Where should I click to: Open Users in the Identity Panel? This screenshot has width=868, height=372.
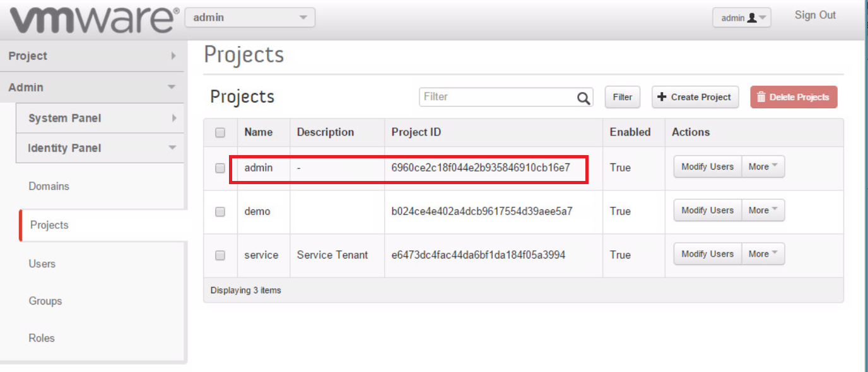(x=42, y=264)
